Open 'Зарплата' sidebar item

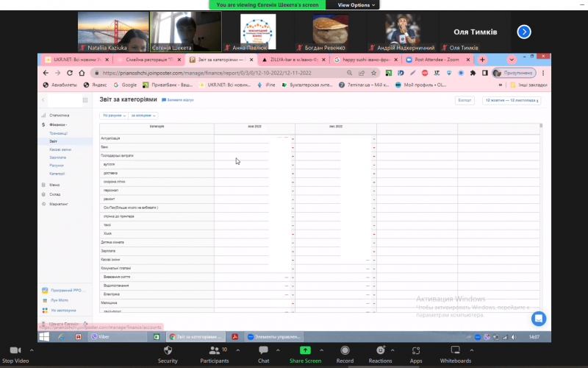click(x=57, y=158)
